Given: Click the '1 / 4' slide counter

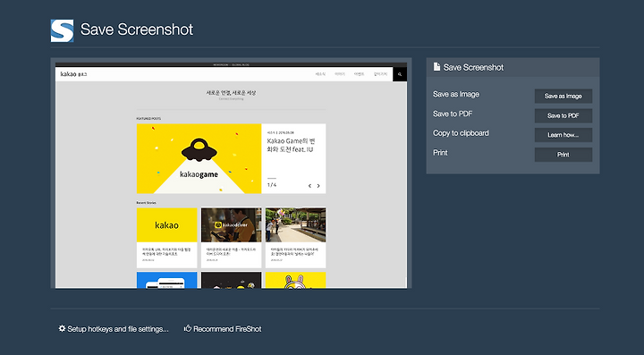Looking at the screenshot, I should 272,185.
